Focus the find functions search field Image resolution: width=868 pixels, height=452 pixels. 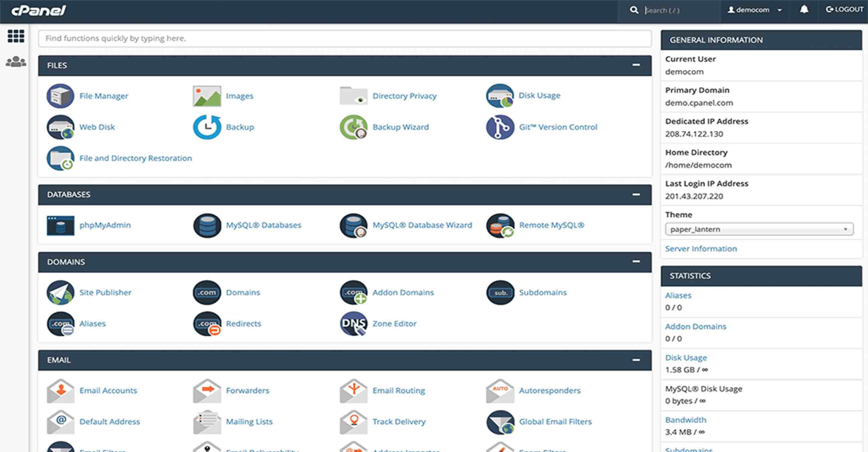click(344, 38)
